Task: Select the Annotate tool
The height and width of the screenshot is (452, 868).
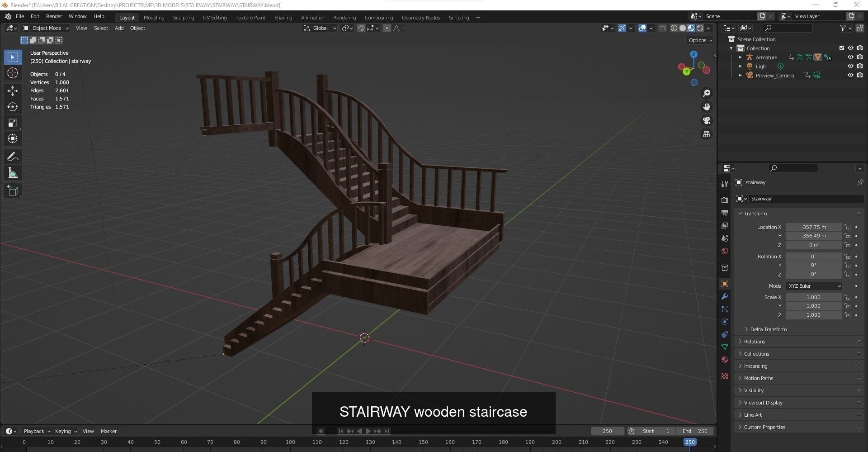Action: pyautogui.click(x=13, y=157)
